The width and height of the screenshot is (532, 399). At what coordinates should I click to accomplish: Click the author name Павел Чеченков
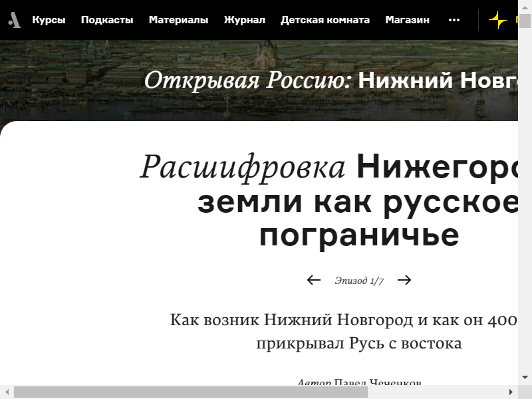[x=378, y=382]
